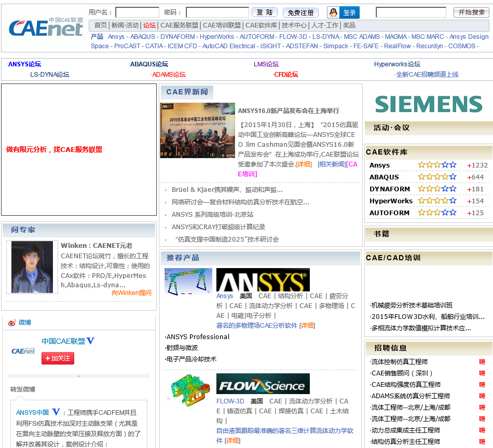
Task: Click the ANSYS brand logo image
Action: [x=263, y=279]
